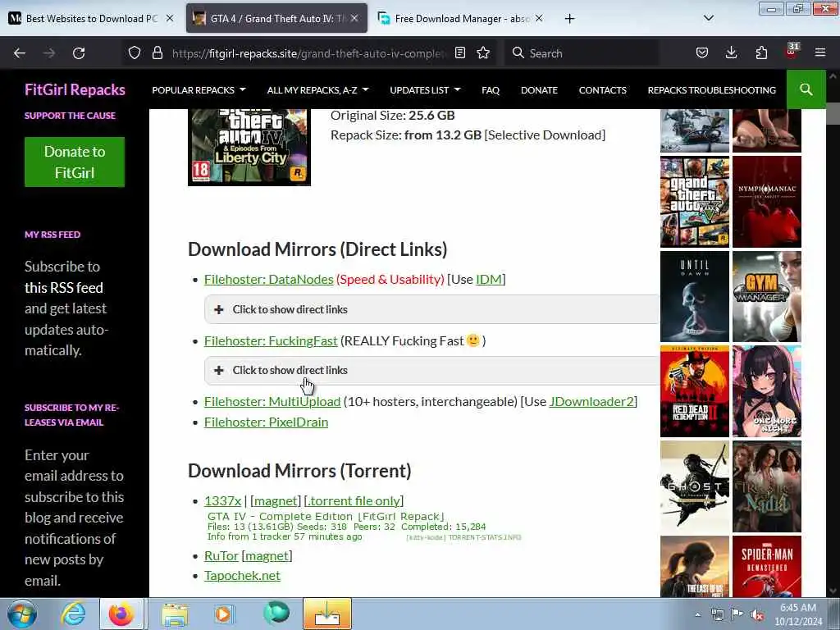The width and height of the screenshot is (840, 630).
Task: Click the GTA IV cover art image
Action: point(249,147)
